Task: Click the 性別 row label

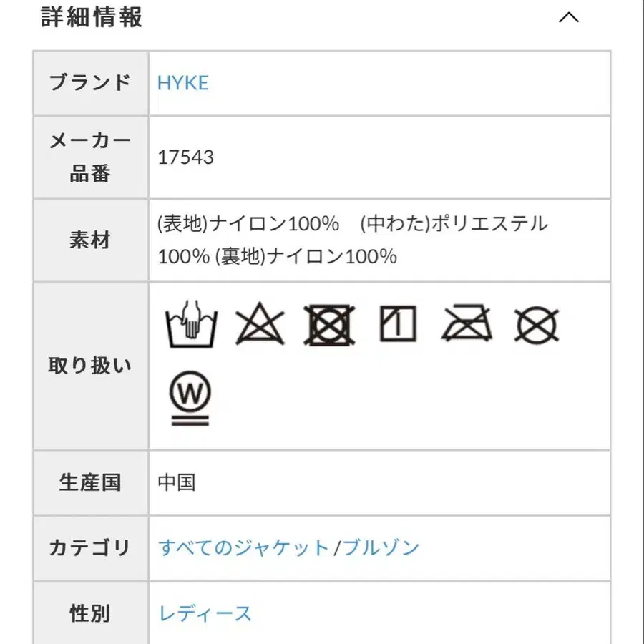Action: (x=90, y=613)
